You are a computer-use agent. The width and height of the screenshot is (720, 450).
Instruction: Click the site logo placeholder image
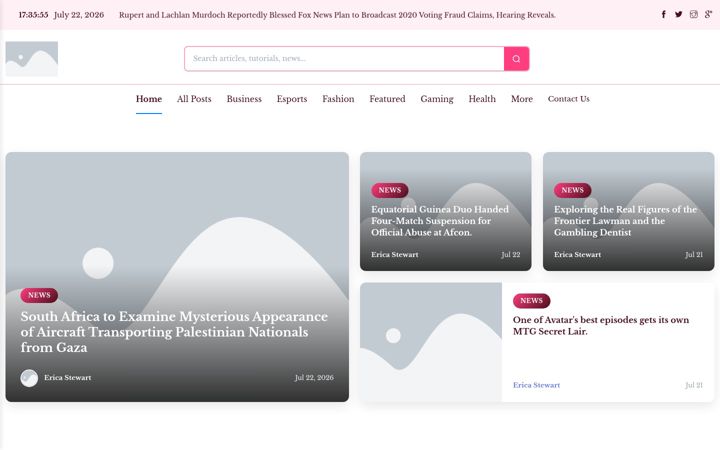tap(32, 59)
